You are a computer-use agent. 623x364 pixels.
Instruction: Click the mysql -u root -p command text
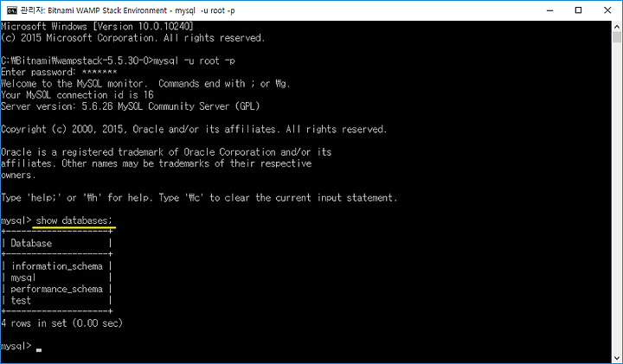click(x=194, y=61)
